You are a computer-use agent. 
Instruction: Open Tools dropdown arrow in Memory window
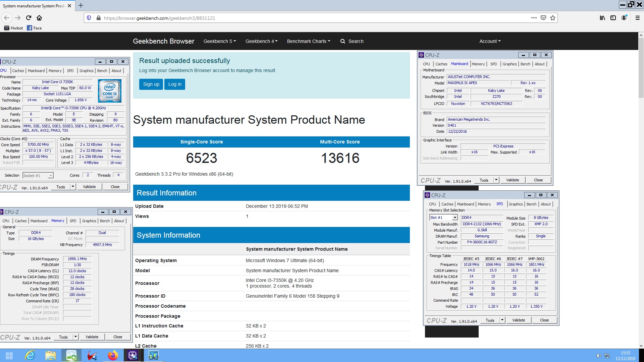tap(75, 337)
